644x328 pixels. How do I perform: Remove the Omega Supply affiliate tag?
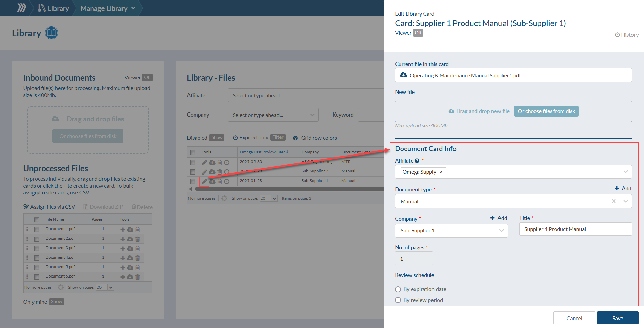click(x=441, y=172)
